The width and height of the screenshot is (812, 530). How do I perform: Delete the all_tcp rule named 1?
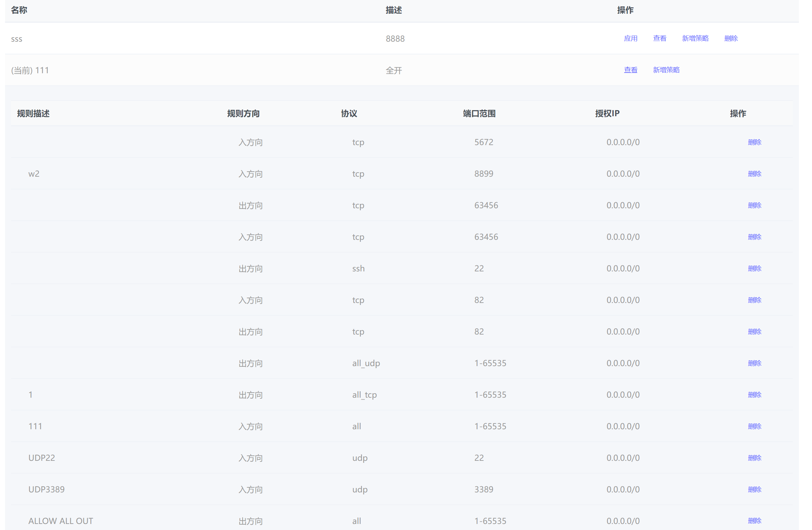tap(754, 395)
